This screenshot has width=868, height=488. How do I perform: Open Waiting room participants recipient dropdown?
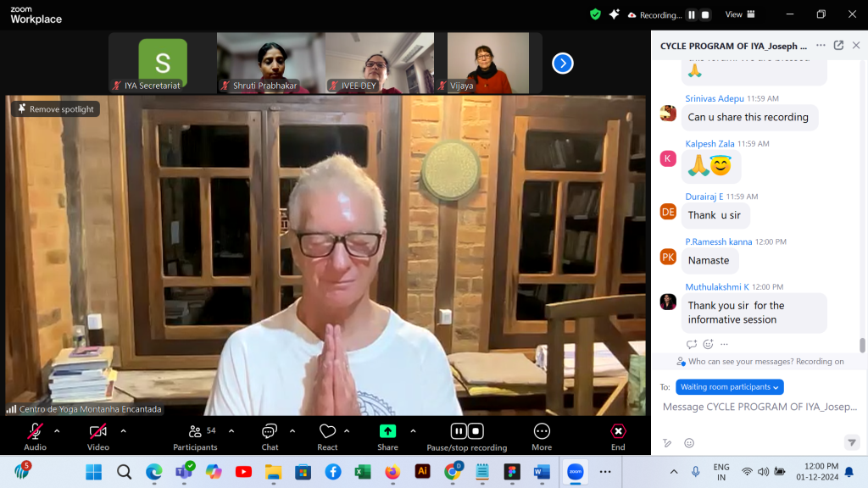click(729, 387)
